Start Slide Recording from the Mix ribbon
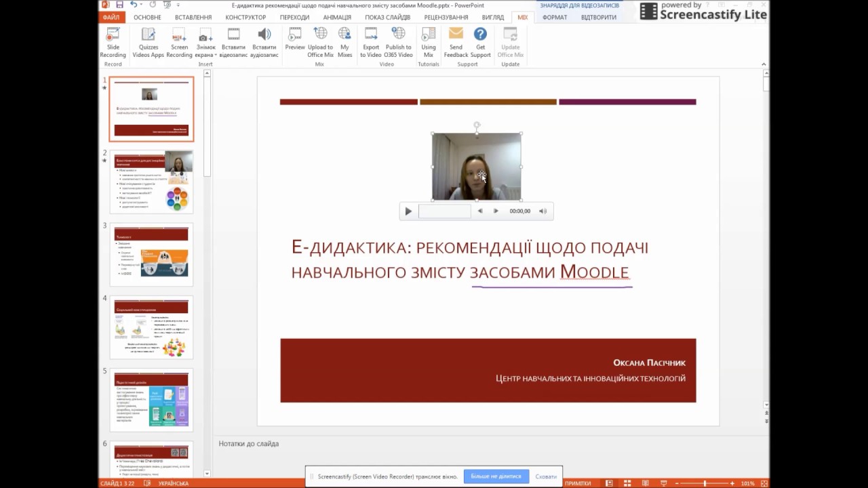 pos(113,42)
